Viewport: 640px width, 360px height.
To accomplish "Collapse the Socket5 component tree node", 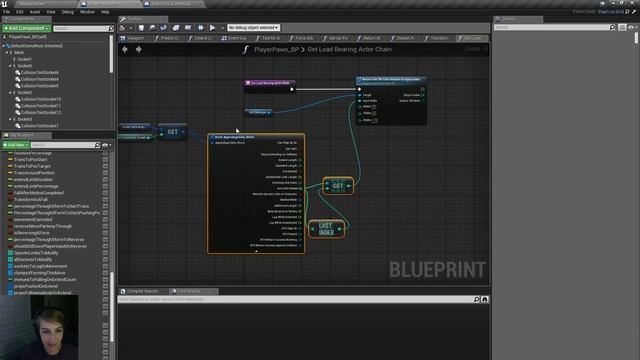I will 10,66.
